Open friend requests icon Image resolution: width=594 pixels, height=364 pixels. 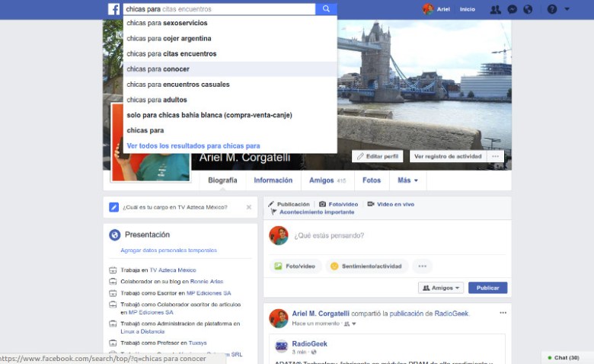pyautogui.click(x=496, y=9)
